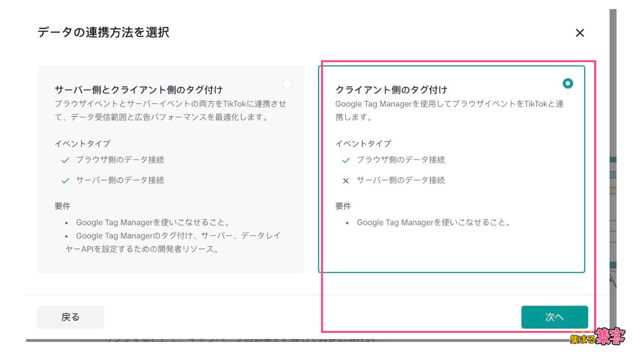
Task: Click the イベントタイプ label in the left card
Action: [83, 144]
